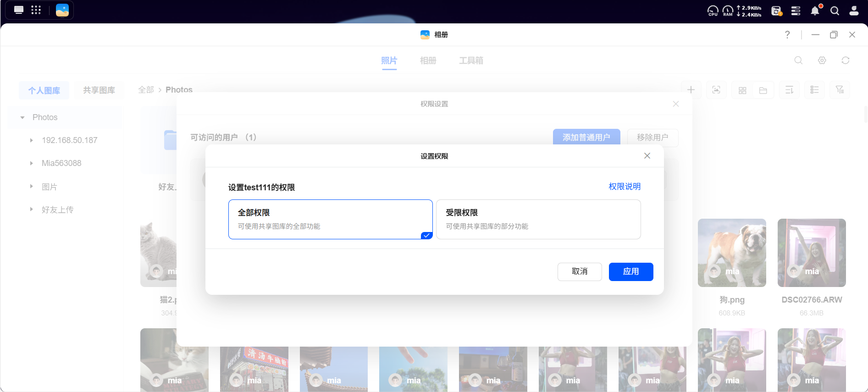This screenshot has height=392, width=868.
Task: Open the notifications bell
Action: tap(815, 11)
